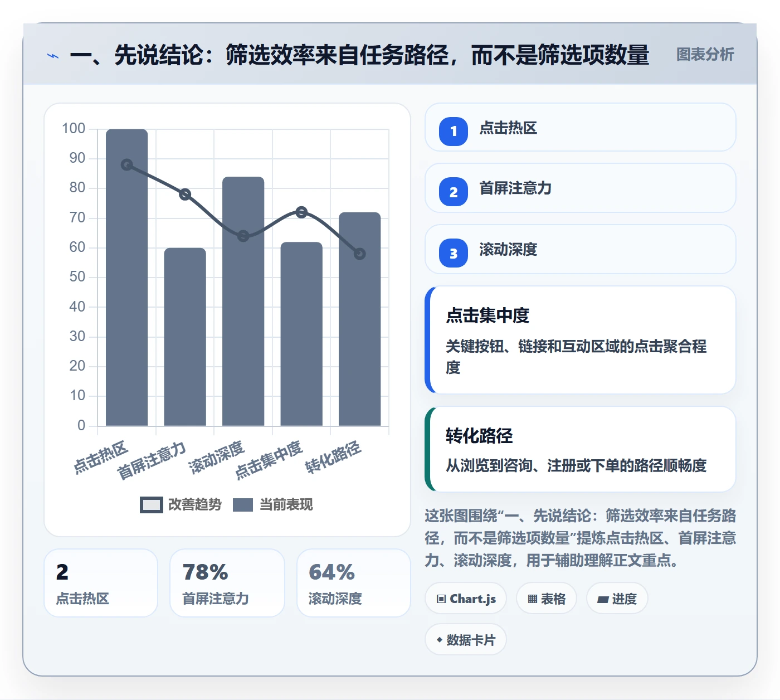Screen dimensions: 780x700
Task: Click the bar above 滚动深度 in the chart
Action: 243,301
